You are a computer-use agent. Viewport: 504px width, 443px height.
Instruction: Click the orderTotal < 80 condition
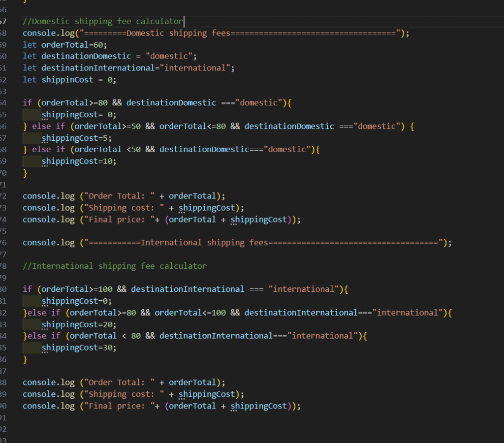pyautogui.click(x=105, y=336)
